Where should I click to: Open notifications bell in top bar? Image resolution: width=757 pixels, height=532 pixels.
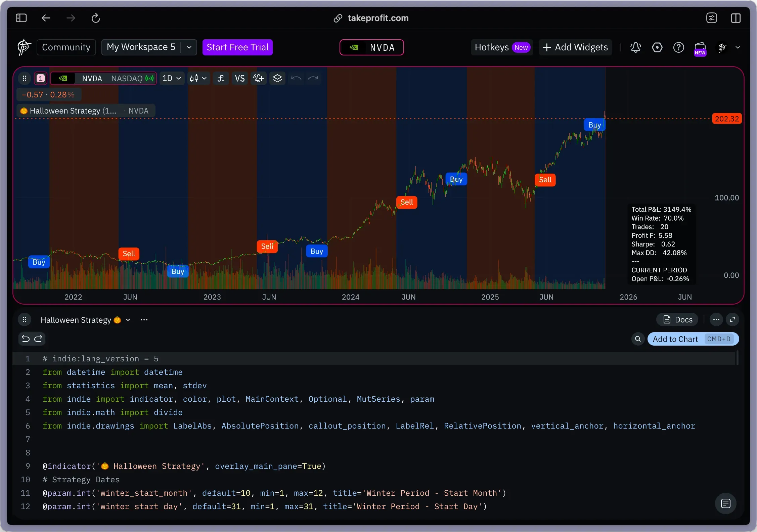click(635, 47)
